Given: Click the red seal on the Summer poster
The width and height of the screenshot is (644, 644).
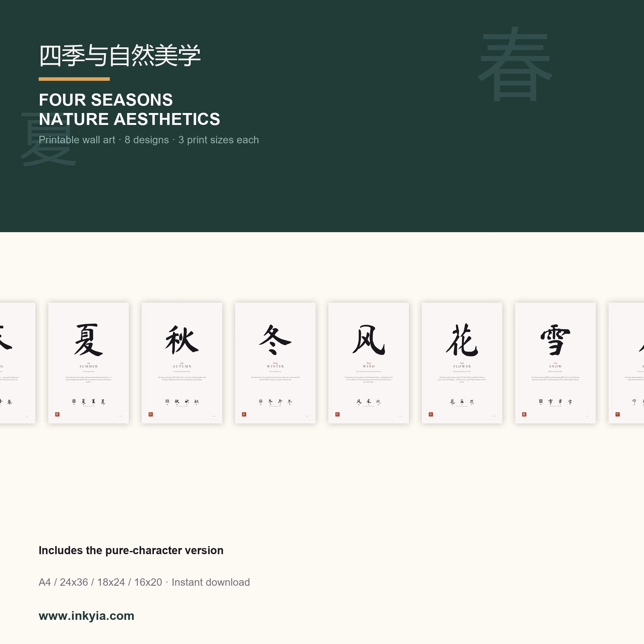Looking at the screenshot, I should click(57, 414).
